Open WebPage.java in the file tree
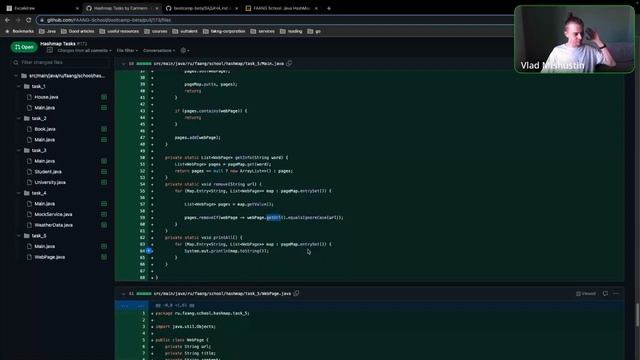The image size is (640, 360). [49, 257]
